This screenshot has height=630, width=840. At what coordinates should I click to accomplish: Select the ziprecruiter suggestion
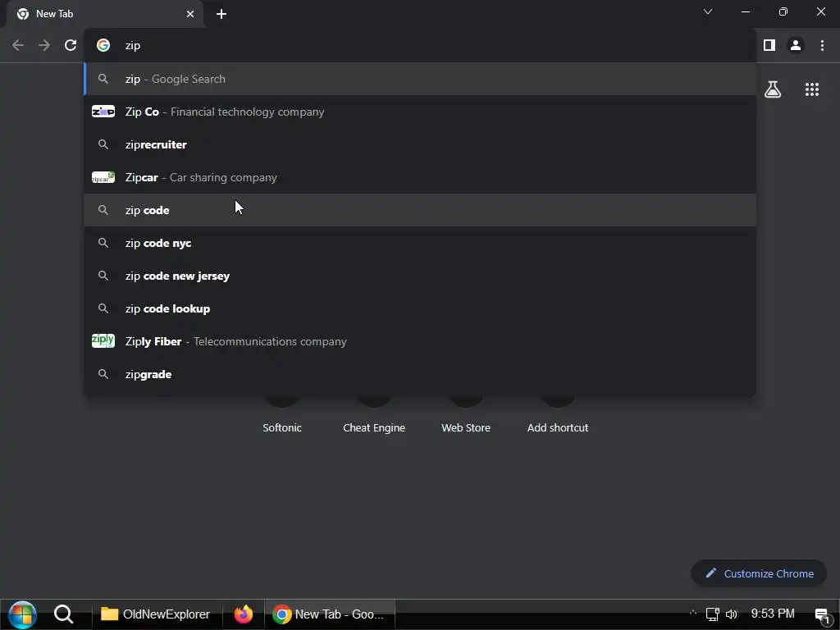tap(420, 144)
